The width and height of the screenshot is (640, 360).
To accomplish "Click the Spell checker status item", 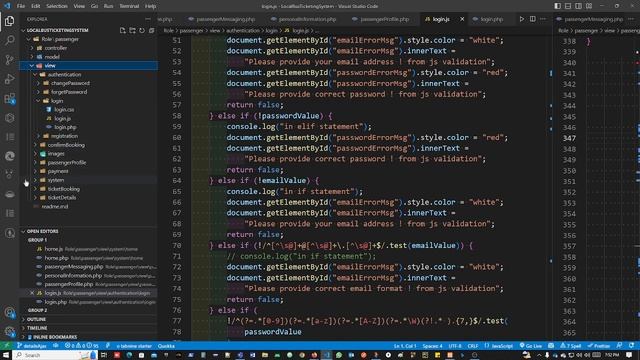I will tap(571, 346).
